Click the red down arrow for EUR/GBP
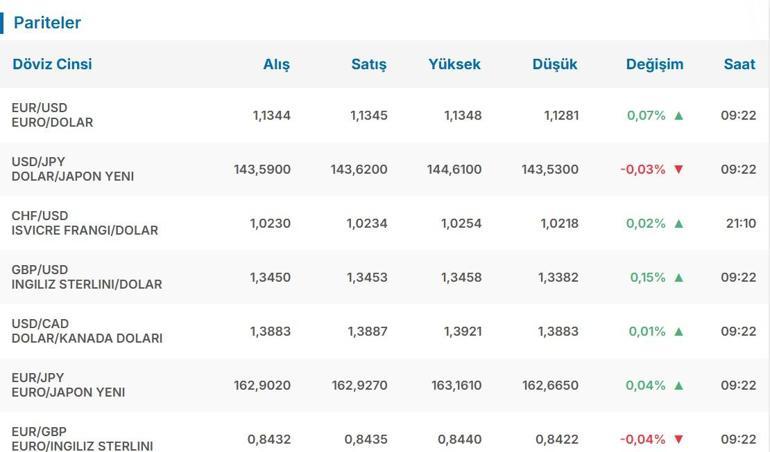770x452 pixels. [x=679, y=439]
